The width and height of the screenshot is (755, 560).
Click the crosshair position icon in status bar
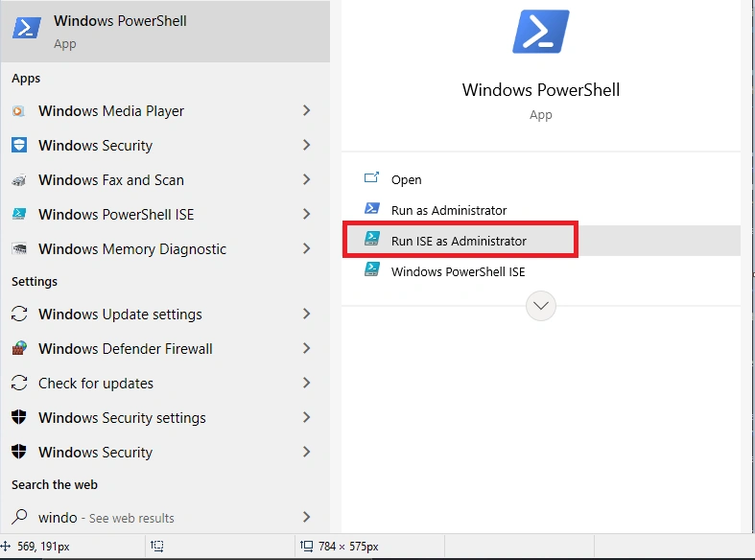click(6, 546)
